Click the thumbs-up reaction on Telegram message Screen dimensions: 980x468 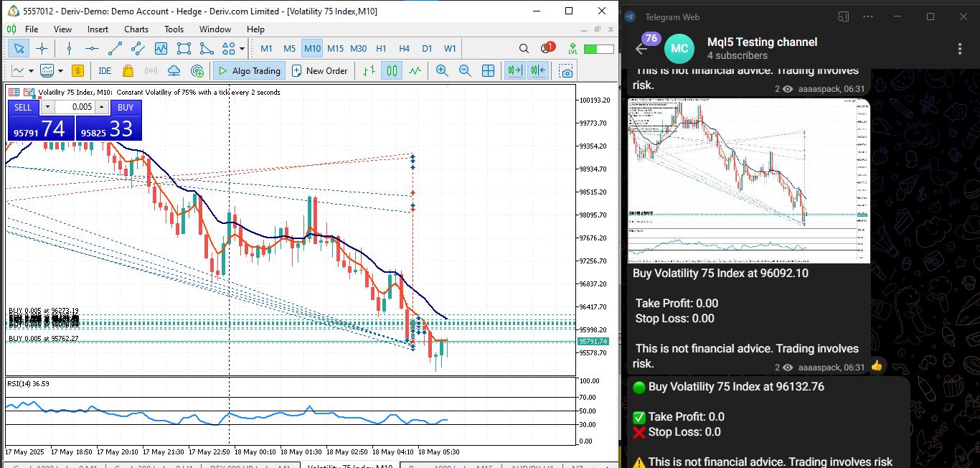(x=876, y=366)
